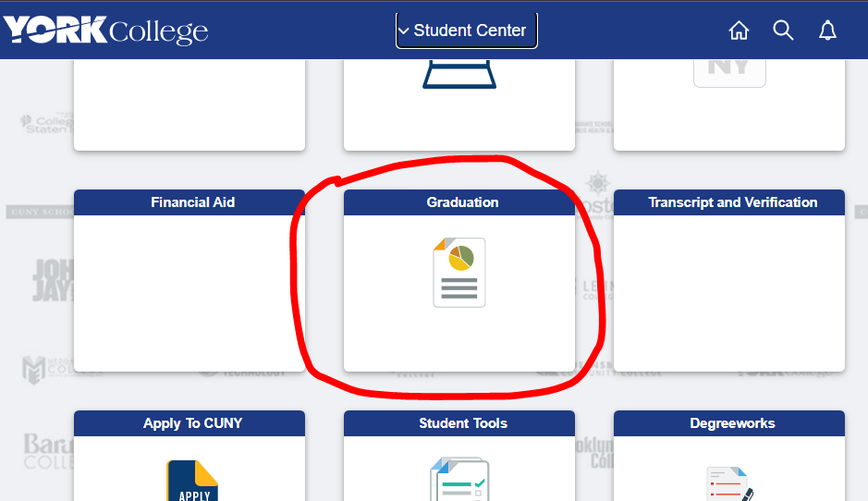Open search with the magnifier icon
868x501 pixels.
[783, 31]
